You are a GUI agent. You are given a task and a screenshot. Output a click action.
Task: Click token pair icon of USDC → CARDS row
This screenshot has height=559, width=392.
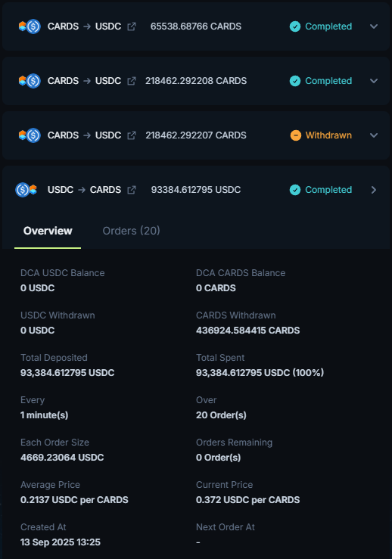click(x=26, y=190)
